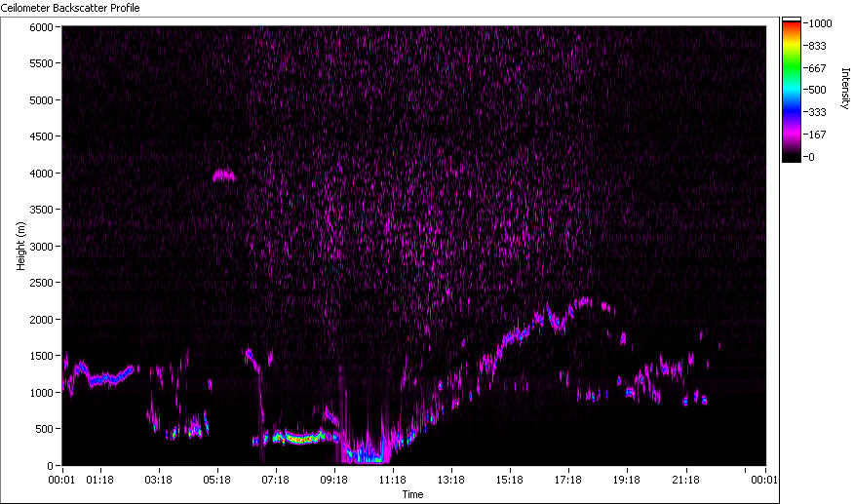Click the 4500 height axis tick label
This screenshot has width=854, height=504.
tap(41, 136)
